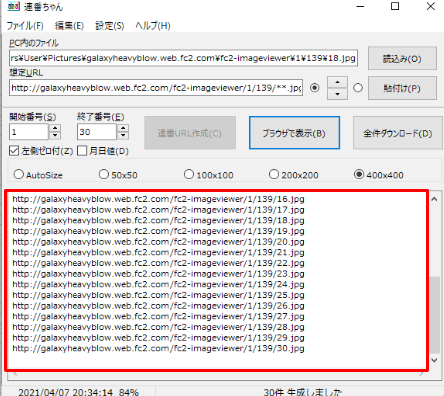Increase the 終了番号 value with up arrow
This screenshot has width=444, height=396.
coord(123,128)
